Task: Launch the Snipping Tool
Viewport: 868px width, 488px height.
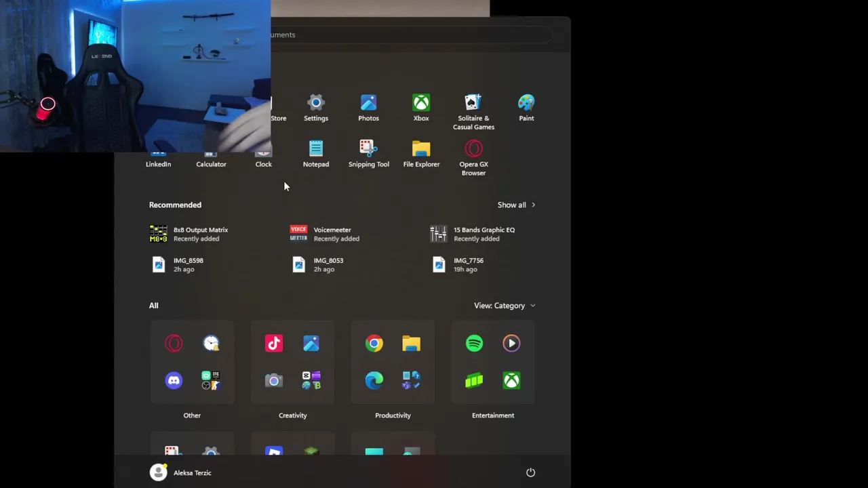Action: tap(368, 155)
